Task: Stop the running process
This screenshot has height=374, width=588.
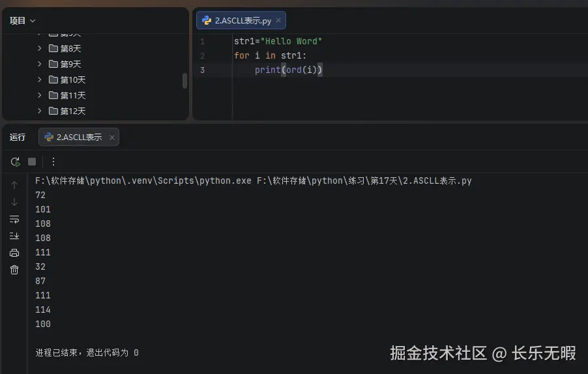Action: point(32,162)
